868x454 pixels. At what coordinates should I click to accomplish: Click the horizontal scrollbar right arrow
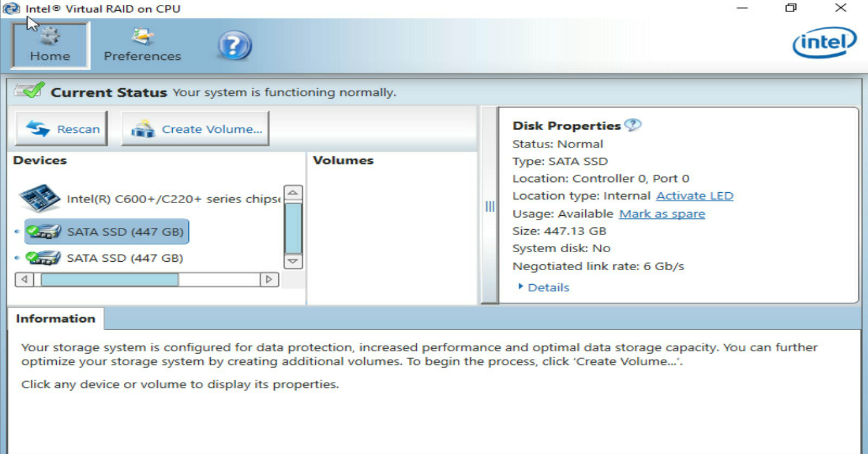pyautogui.click(x=269, y=279)
